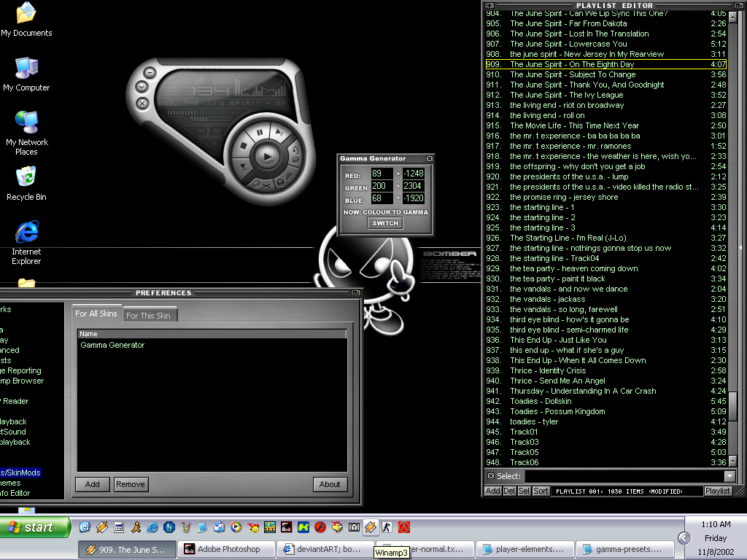Click the GREEN colour value field

[x=382, y=186]
